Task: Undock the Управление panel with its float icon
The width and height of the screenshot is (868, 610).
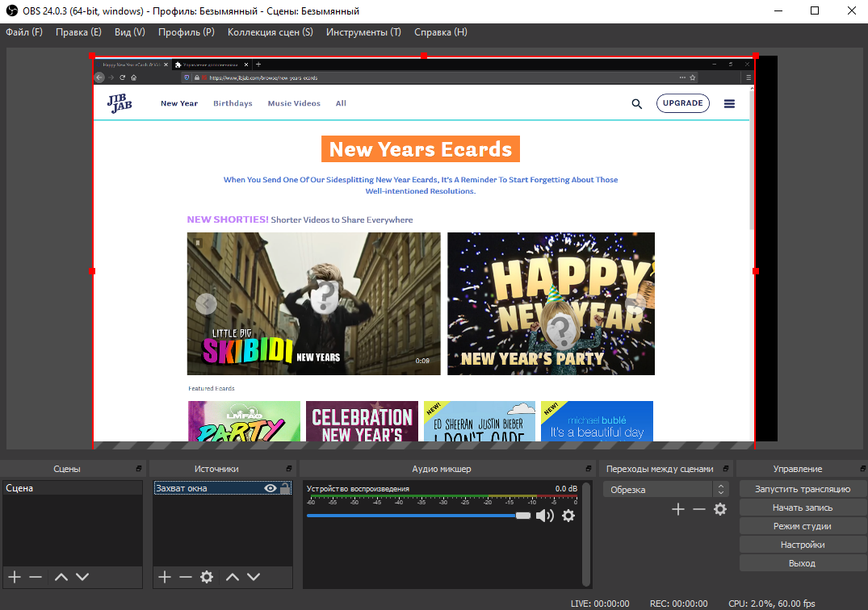Action: click(x=863, y=469)
